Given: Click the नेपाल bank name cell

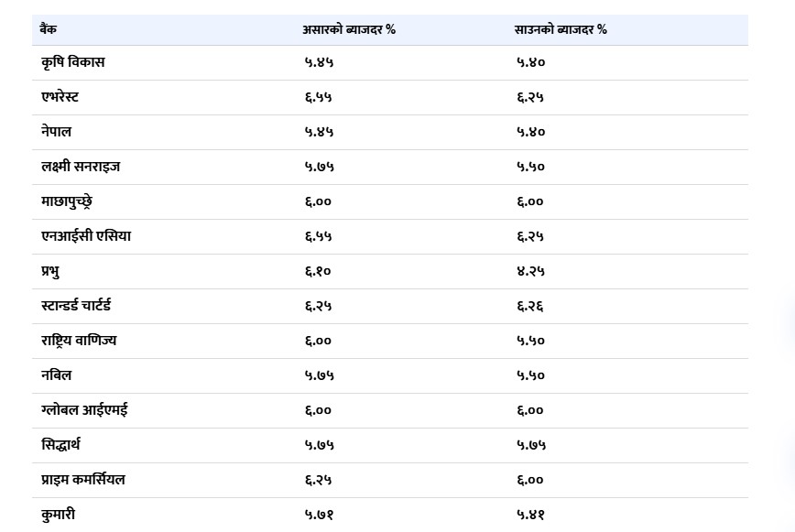Looking at the screenshot, I should tap(56, 132).
